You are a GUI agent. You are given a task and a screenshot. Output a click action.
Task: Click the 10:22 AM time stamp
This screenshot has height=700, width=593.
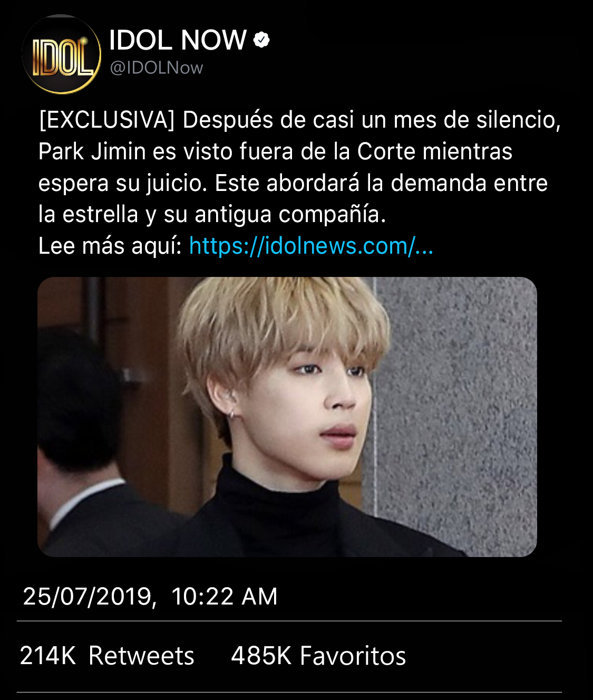[225, 597]
